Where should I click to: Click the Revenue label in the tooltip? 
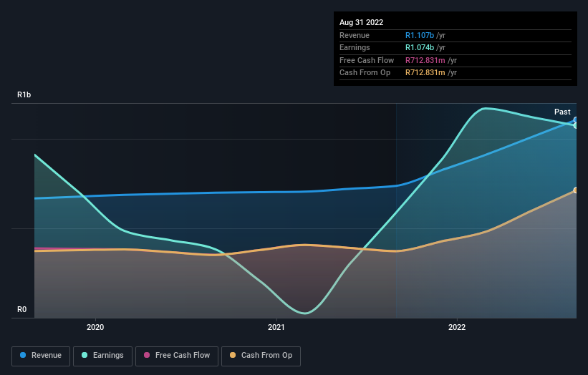click(355, 35)
